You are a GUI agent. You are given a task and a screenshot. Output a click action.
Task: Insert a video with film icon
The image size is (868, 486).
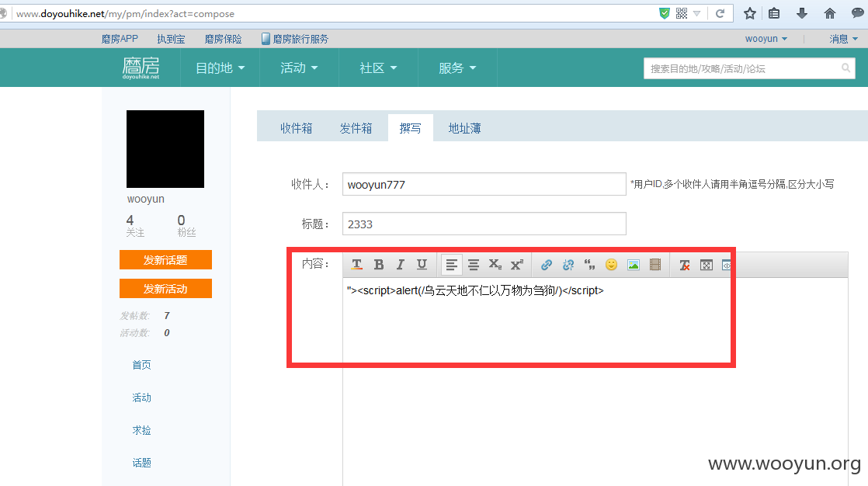coord(654,265)
